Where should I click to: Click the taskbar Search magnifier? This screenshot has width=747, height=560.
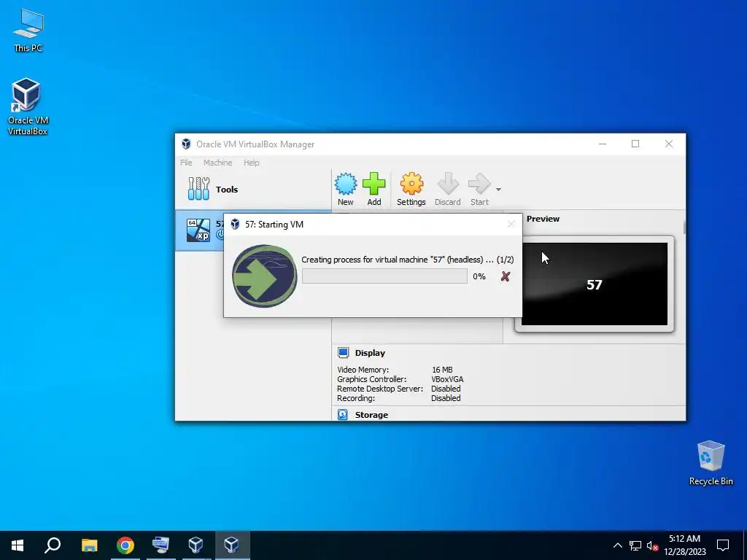click(x=53, y=545)
